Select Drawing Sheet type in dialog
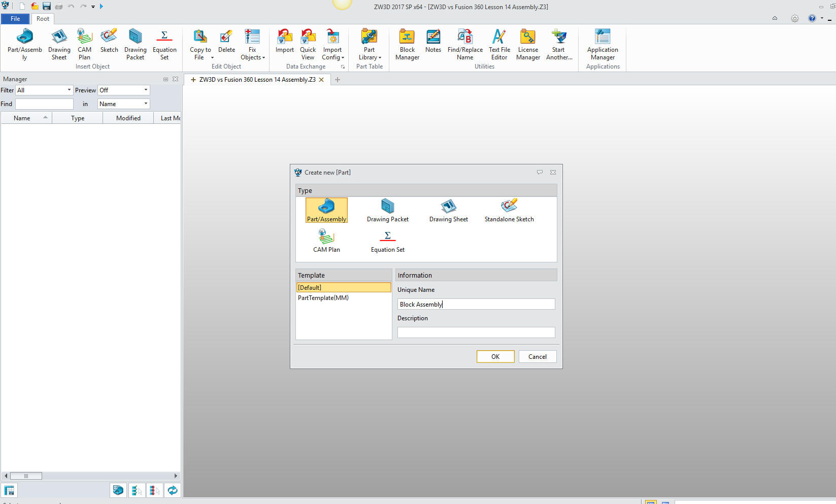The height and width of the screenshot is (504, 836). coord(448,210)
